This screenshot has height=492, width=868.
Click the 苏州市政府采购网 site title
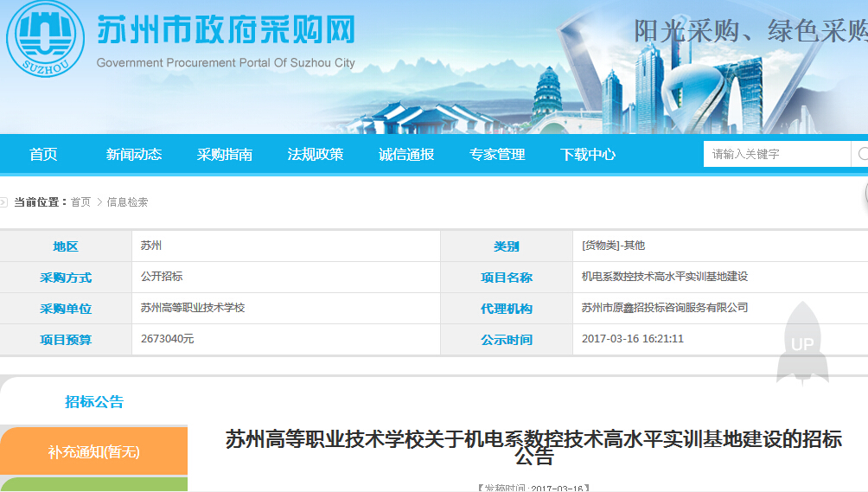click(226, 30)
